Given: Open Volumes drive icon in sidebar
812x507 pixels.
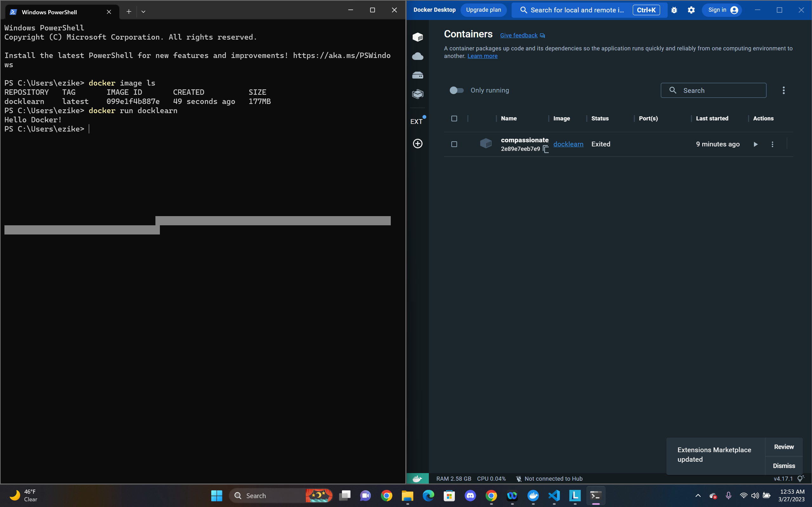Looking at the screenshot, I should coord(417,75).
